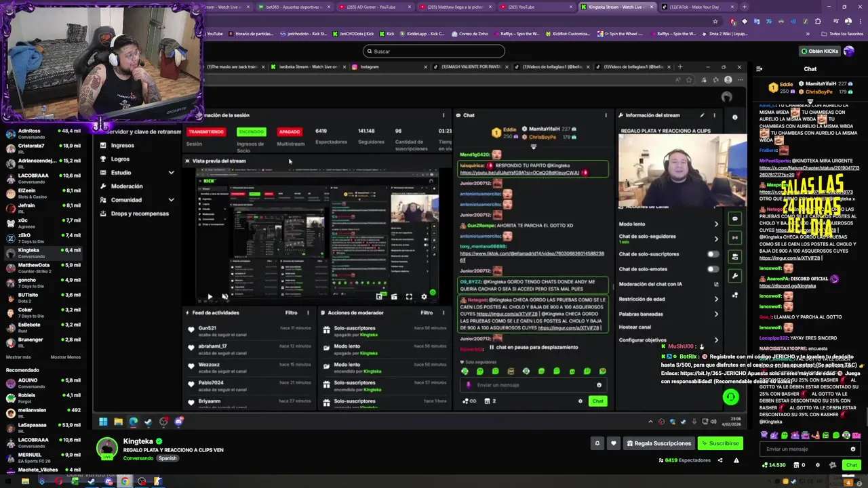Click dashboard Enviar un mensaje field

pos(532,385)
